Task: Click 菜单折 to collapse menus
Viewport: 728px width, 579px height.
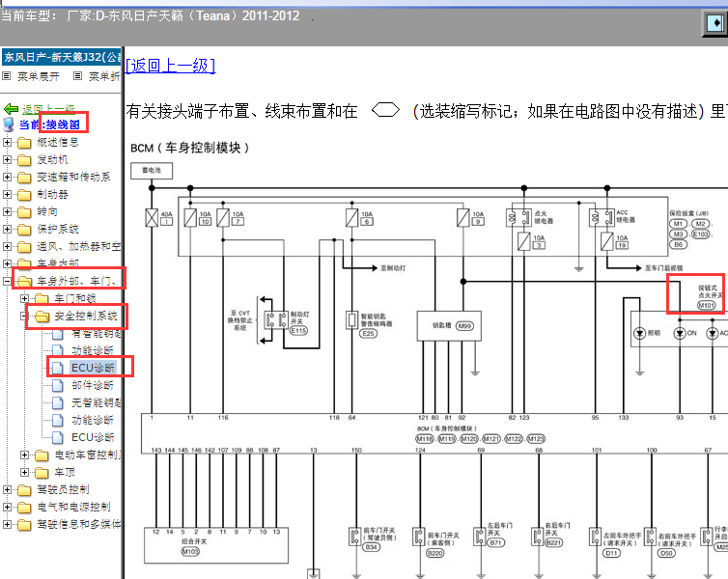Action: [x=104, y=76]
